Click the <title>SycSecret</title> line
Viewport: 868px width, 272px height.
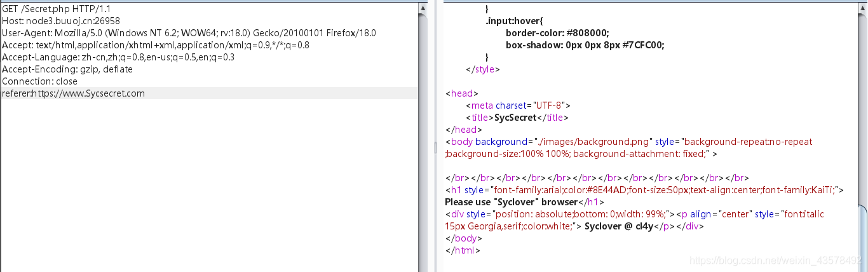517,117
